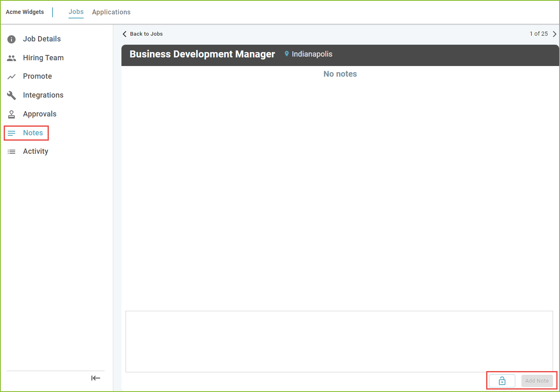Open the Jobs tab

click(76, 12)
